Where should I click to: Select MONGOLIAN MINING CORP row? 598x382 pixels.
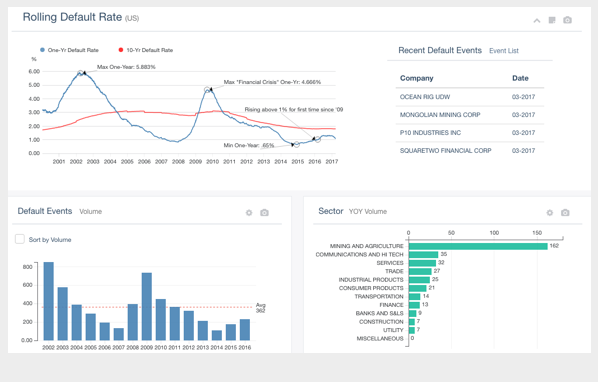click(x=470, y=115)
